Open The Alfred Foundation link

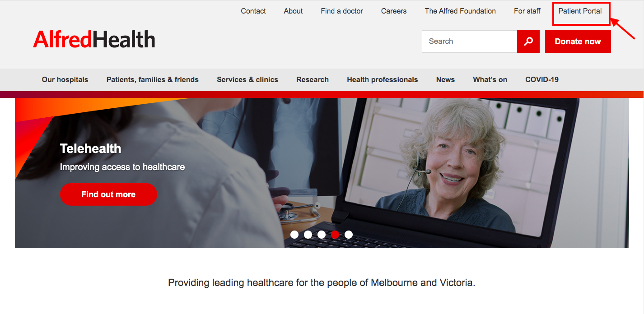(460, 11)
